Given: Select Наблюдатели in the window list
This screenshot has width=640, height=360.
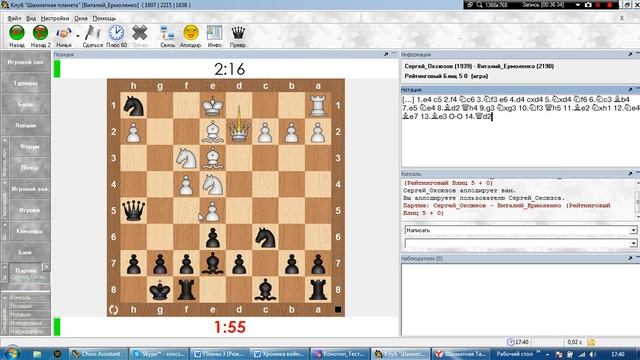Looking at the screenshot, I should pyautogui.click(x=26, y=331).
